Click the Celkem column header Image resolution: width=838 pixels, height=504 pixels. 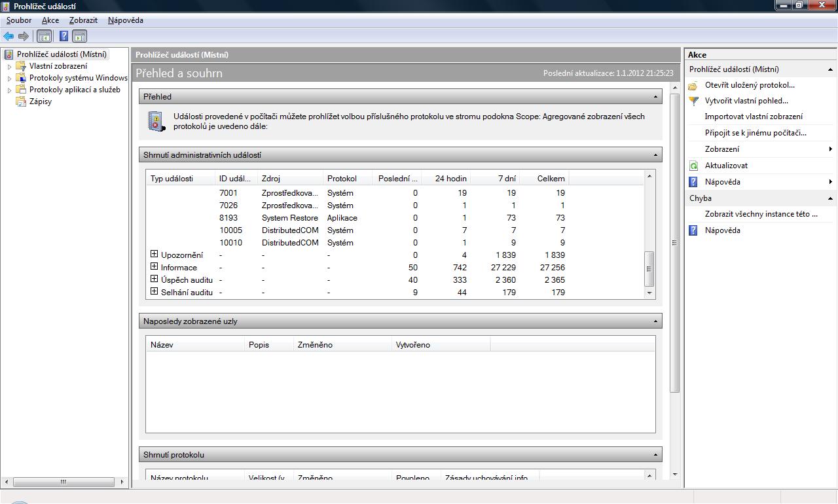551,179
